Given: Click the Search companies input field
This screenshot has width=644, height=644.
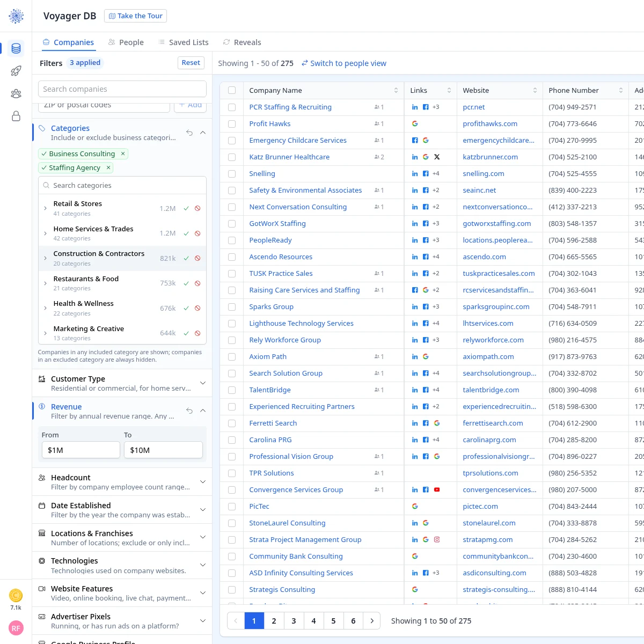Looking at the screenshot, I should point(122,89).
